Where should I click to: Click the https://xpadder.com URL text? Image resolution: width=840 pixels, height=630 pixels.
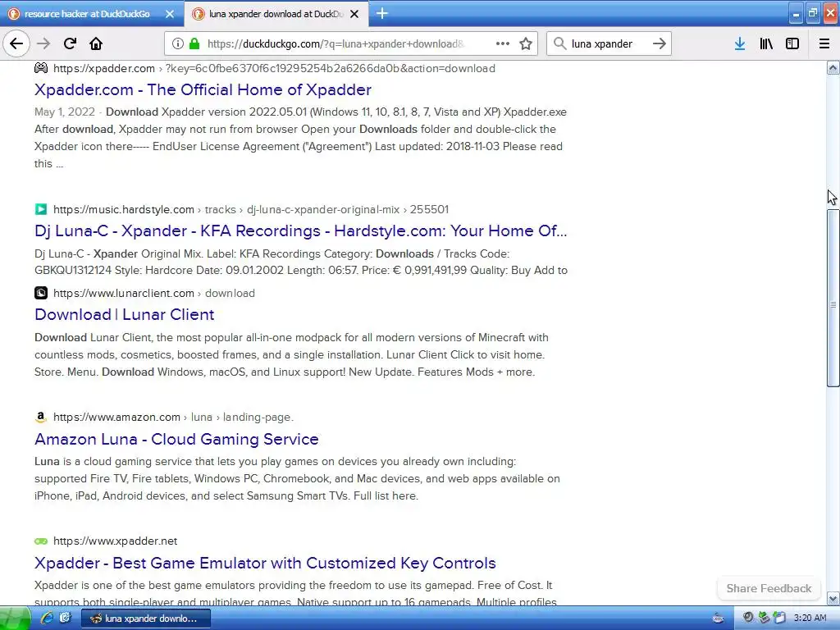tap(104, 69)
